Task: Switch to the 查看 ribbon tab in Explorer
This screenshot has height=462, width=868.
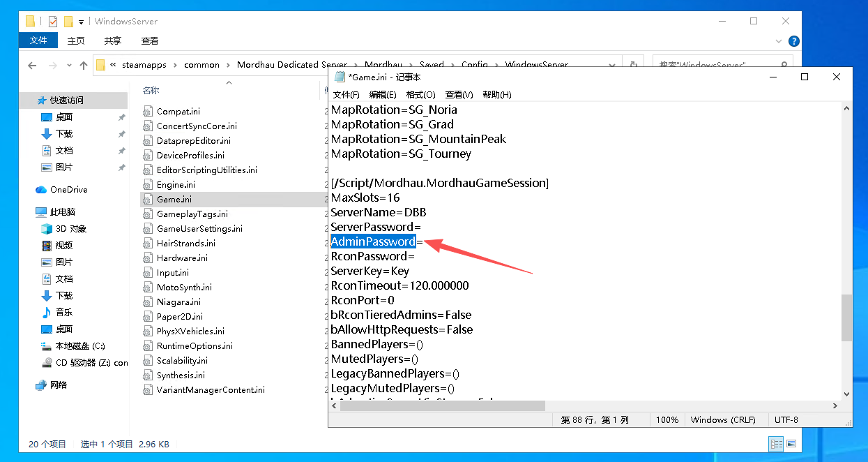Action: (149, 41)
